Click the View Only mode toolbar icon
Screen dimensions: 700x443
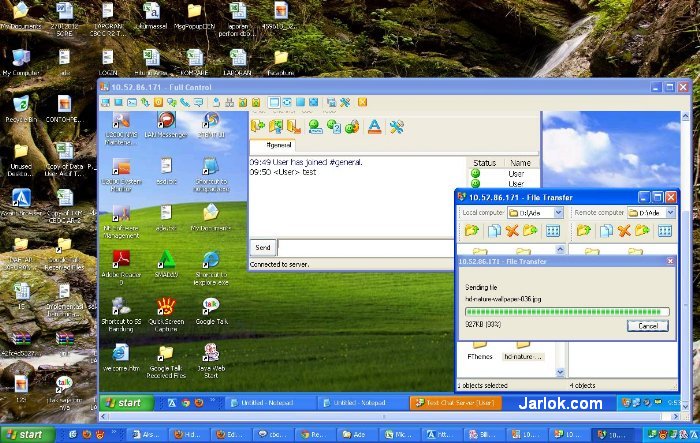(119, 103)
